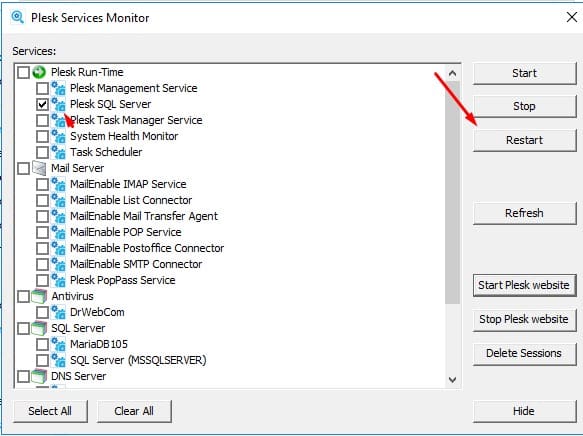
Task: Click the Restart button
Action: (524, 140)
